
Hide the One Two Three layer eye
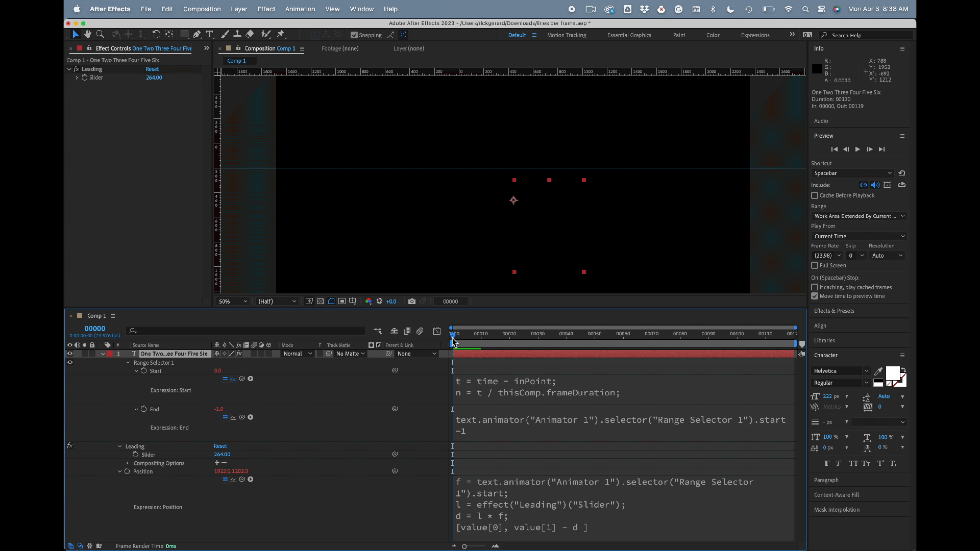[70, 354]
